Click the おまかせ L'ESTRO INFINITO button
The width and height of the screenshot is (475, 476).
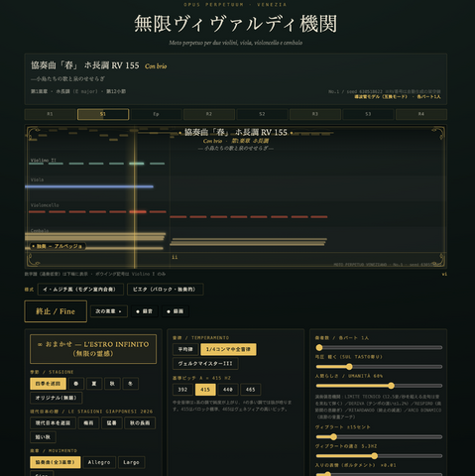click(x=93, y=349)
